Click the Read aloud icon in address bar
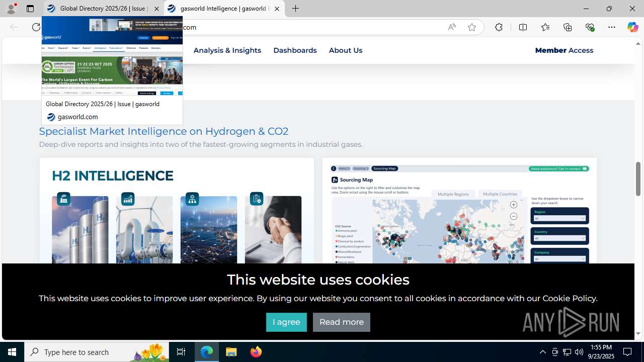Screen dimensions: 644x362 coord(452,27)
